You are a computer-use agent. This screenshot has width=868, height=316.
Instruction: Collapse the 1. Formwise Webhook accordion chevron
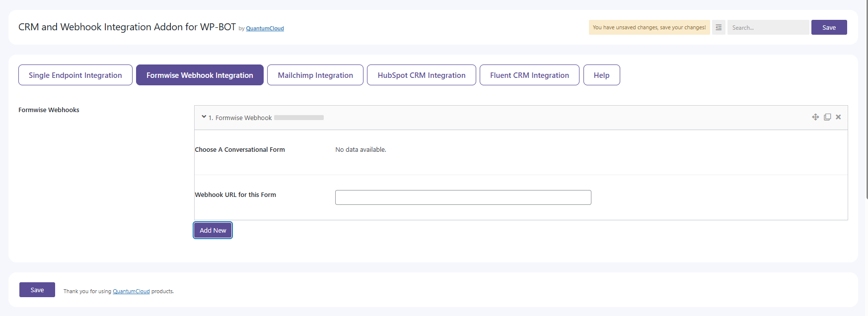click(204, 117)
